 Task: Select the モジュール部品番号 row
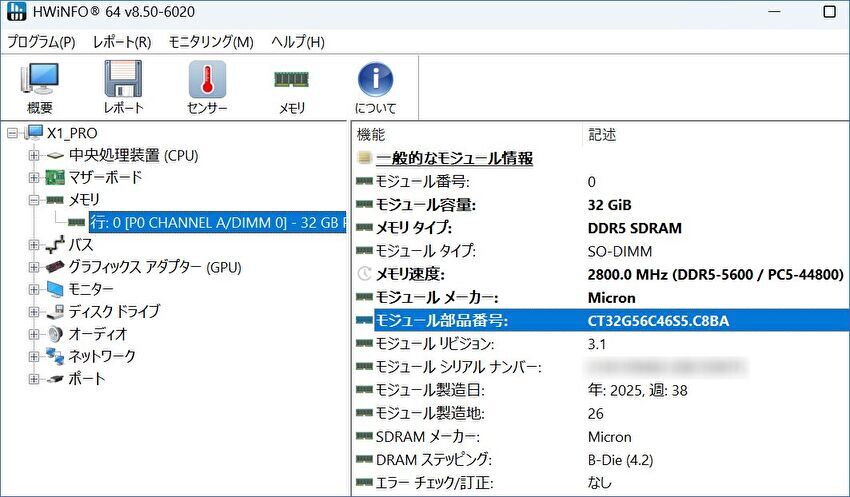click(602, 320)
